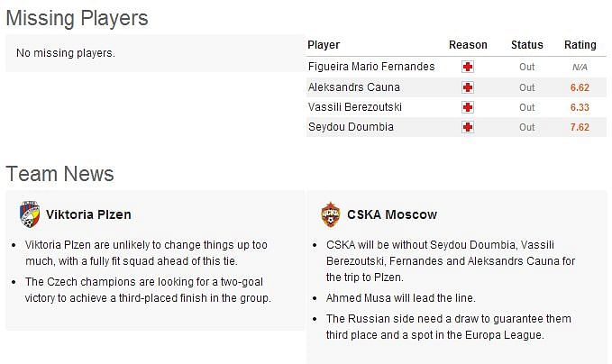
Task: Click the CSKA Moscow club crest
Action: point(331,214)
